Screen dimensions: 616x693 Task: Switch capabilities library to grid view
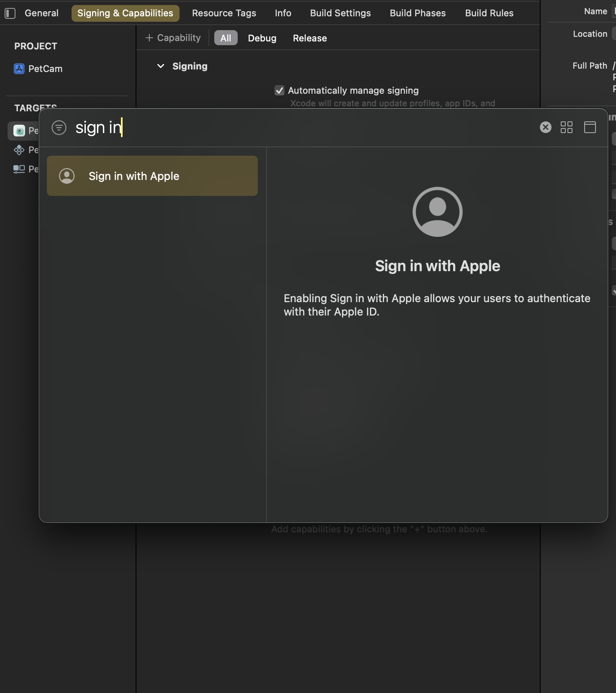[x=567, y=127]
